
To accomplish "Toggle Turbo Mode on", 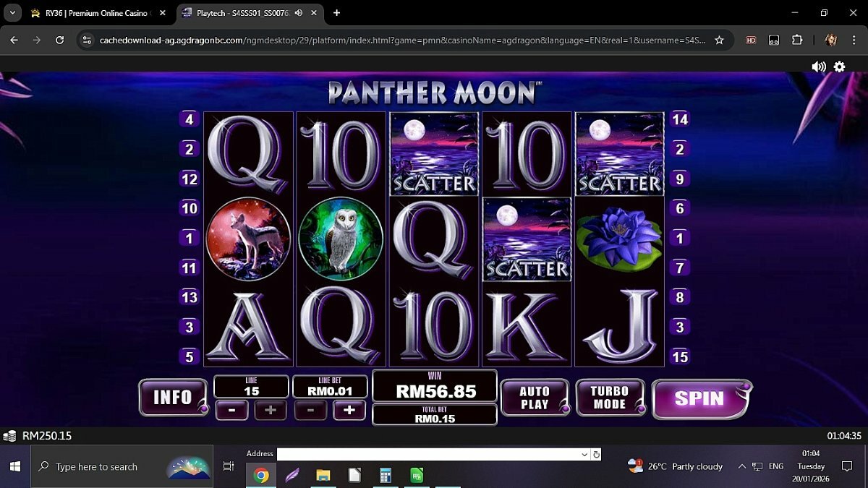I will (x=610, y=398).
